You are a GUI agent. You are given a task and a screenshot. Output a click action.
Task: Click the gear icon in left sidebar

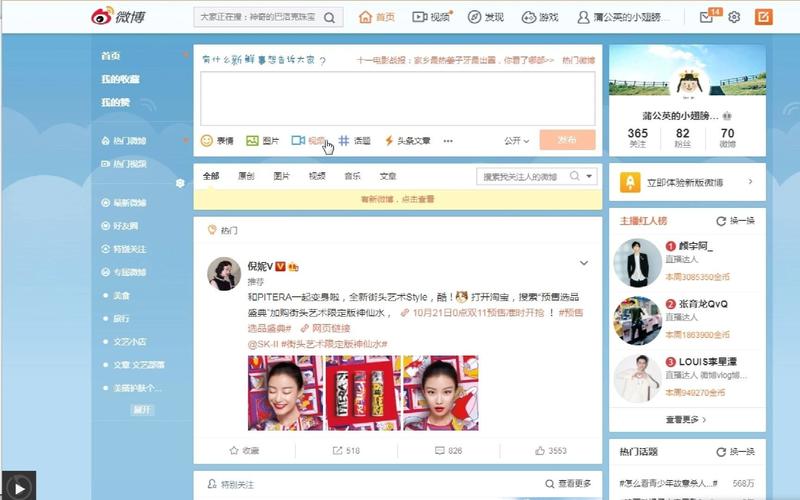180,183
